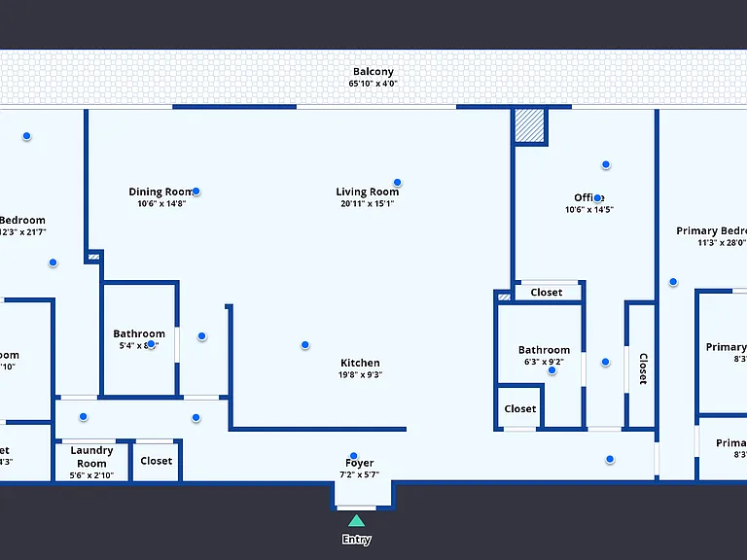Select the Living Room label
The width and height of the screenshot is (747, 560).
tap(368, 192)
